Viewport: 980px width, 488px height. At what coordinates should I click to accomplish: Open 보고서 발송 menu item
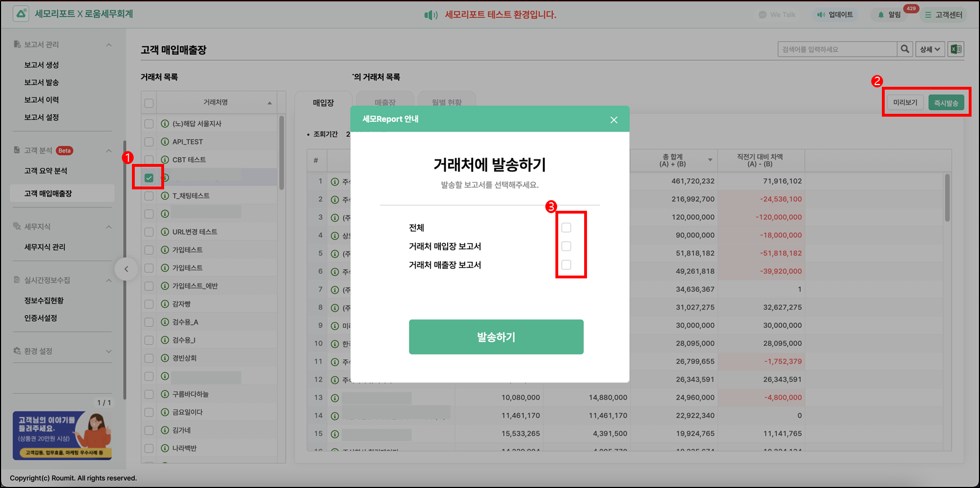pyautogui.click(x=41, y=82)
